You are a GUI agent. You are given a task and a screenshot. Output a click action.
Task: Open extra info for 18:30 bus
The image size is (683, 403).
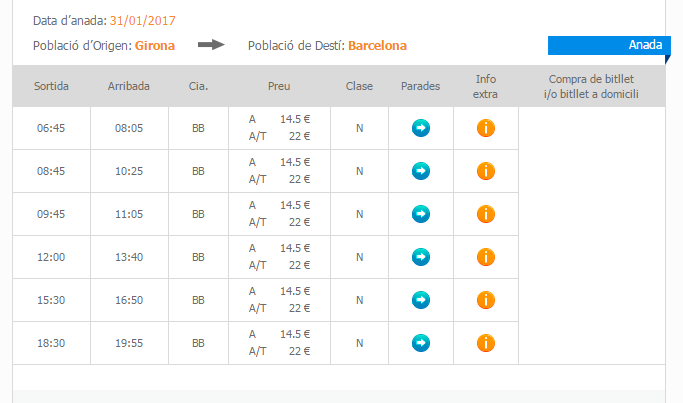coord(485,343)
